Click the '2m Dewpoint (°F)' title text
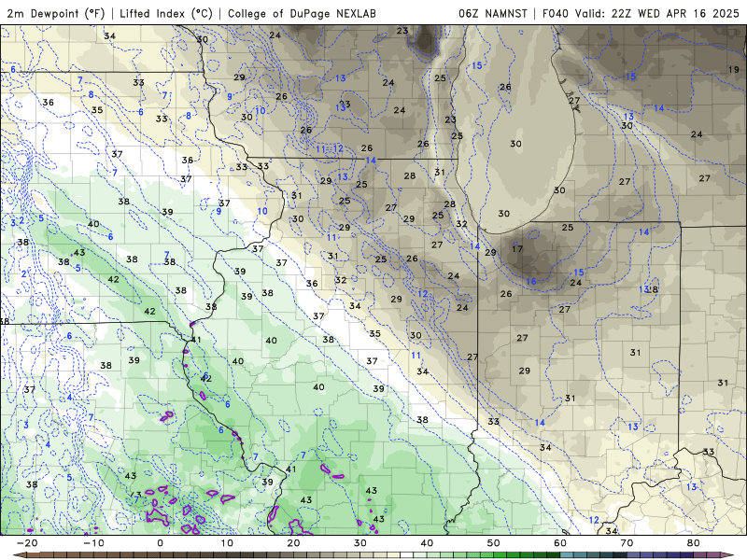 coord(56,13)
